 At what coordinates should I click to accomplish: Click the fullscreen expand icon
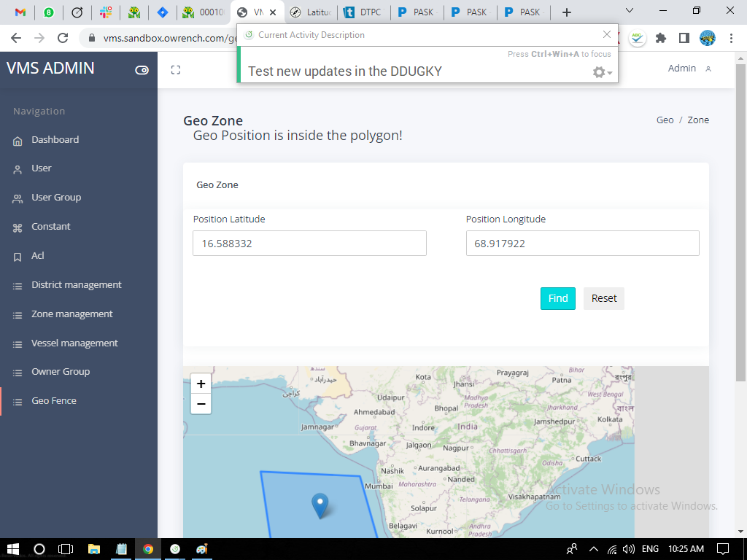[x=175, y=70]
